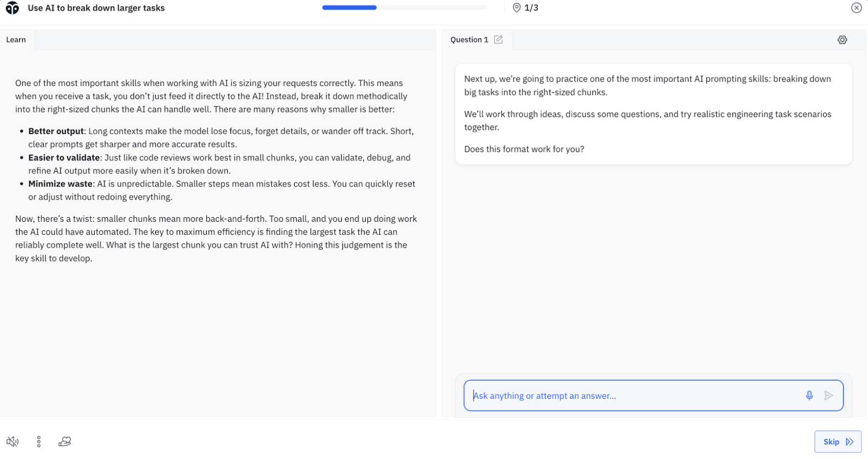This screenshot has height=459, width=868.
Task: Click the location pin step indicator
Action: pos(516,8)
